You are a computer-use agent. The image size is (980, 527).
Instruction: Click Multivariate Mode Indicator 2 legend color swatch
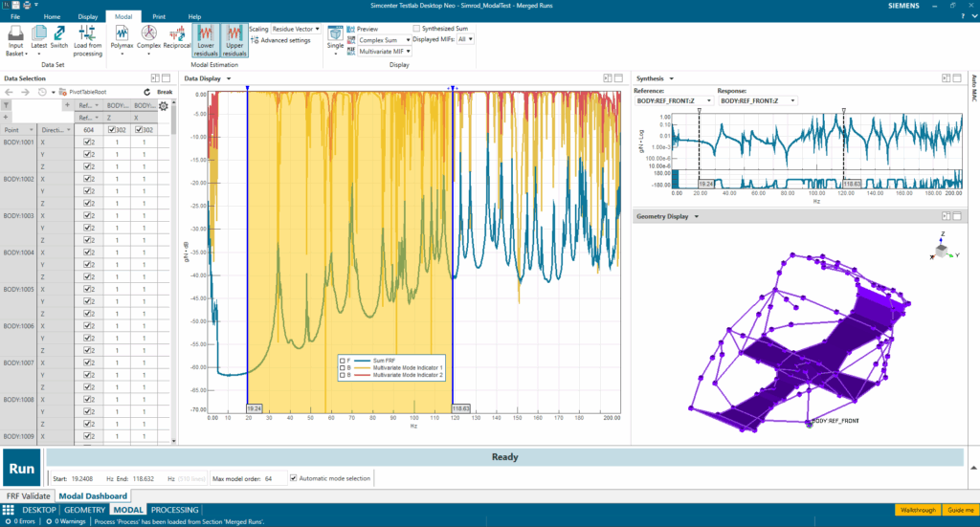tap(363, 375)
